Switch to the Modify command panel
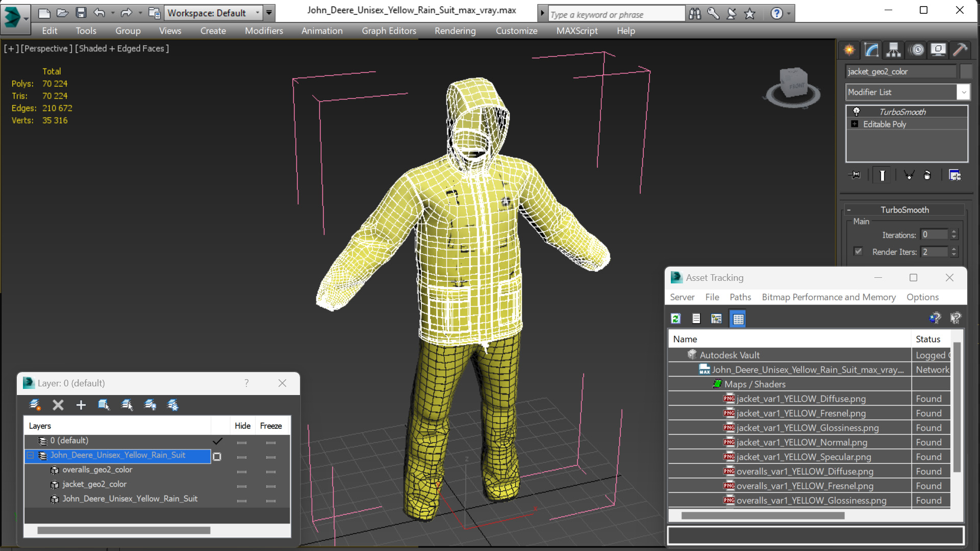The image size is (980, 551). (871, 49)
